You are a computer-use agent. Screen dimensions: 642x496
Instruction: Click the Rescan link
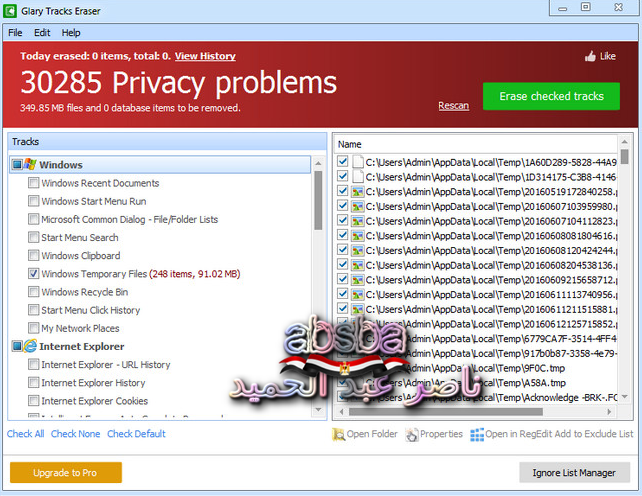[x=453, y=106]
